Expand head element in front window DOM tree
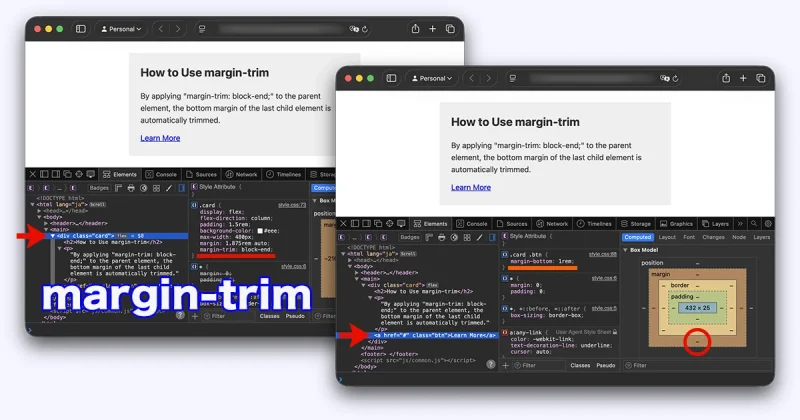The width and height of the screenshot is (800, 420). click(350, 260)
